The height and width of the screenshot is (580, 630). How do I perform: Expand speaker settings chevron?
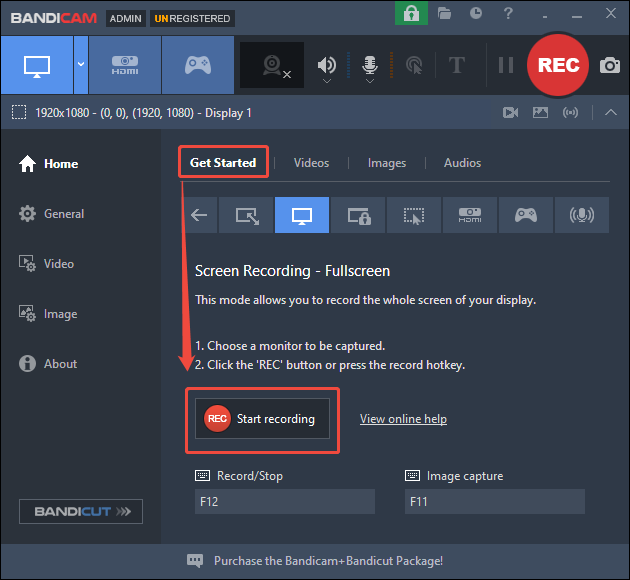(x=327, y=81)
